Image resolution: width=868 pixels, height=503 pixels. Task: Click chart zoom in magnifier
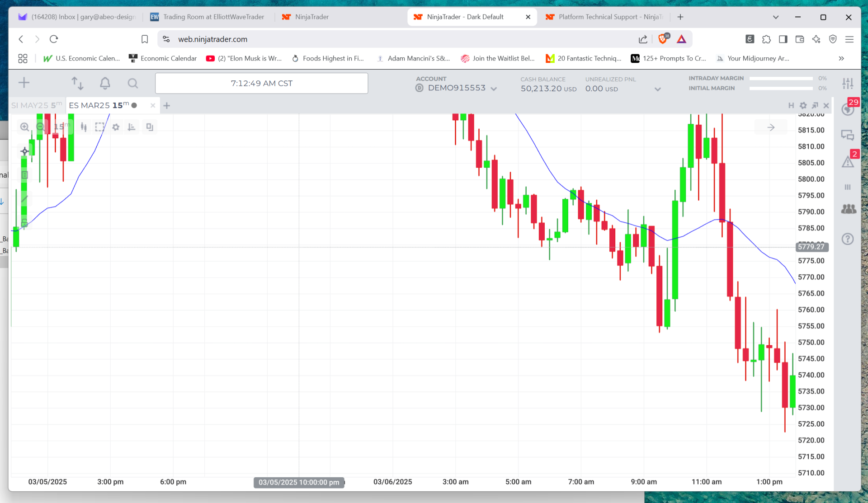click(25, 127)
